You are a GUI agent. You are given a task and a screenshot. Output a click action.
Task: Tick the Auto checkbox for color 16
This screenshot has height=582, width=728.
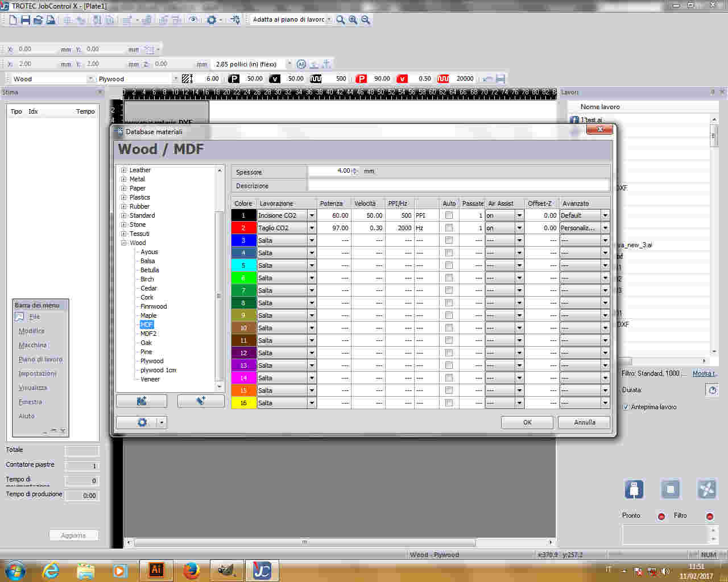449,403
